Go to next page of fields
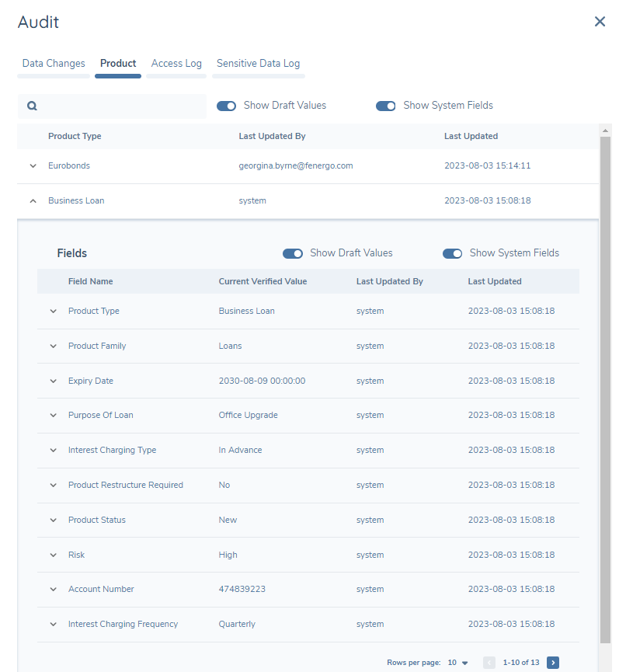 [553, 663]
